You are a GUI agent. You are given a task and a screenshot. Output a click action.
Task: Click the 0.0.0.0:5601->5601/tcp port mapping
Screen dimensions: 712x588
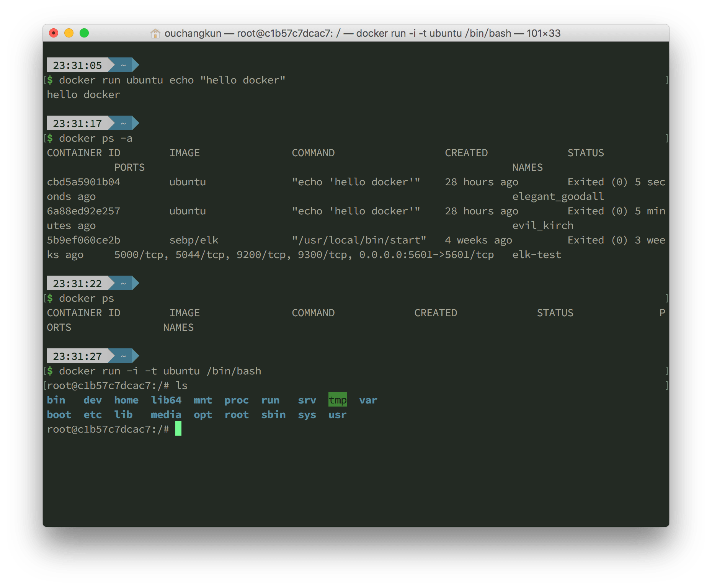click(x=426, y=255)
